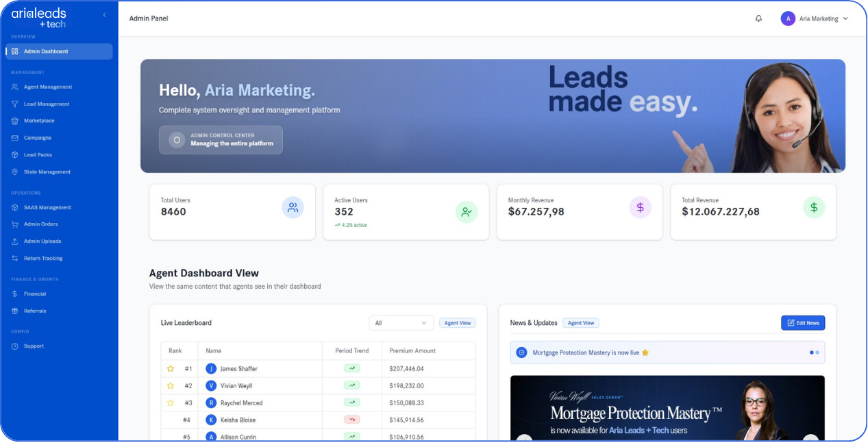Image resolution: width=868 pixels, height=443 pixels.
Task: Click the Admin Uploads upload icon
Action: (x=15, y=241)
